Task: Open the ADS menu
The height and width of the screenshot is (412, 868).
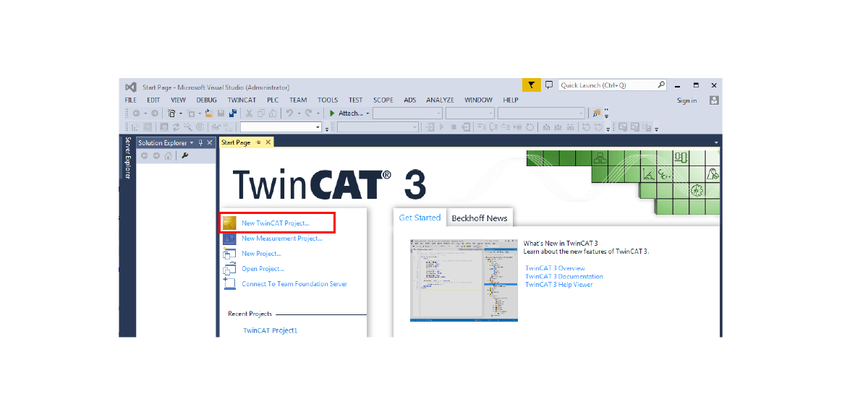Action: coord(410,100)
